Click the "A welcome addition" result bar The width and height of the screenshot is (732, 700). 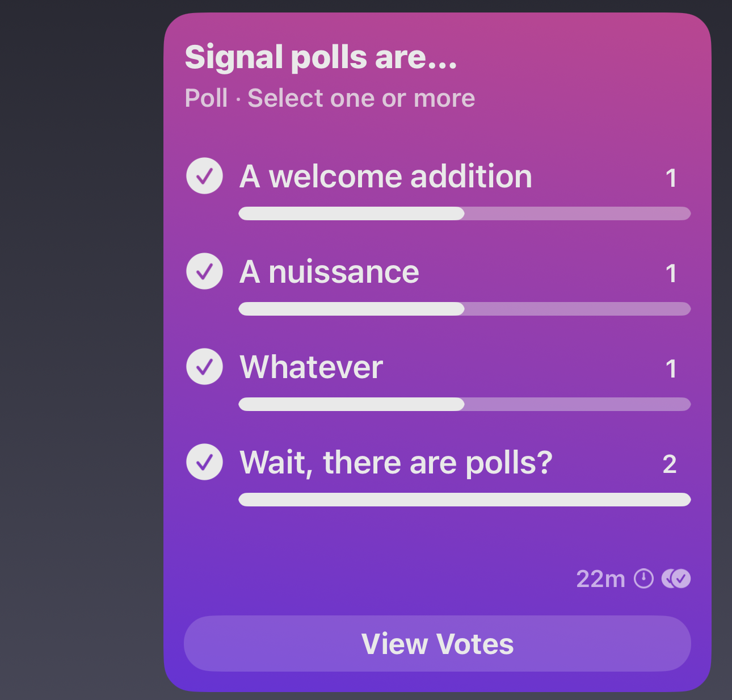coord(464,213)
